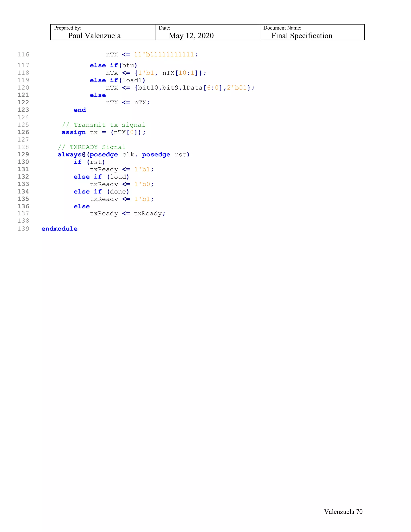Click the 'end' keyword on line 123
This screenshot has width=411, height=532.
tap(80, 110)
